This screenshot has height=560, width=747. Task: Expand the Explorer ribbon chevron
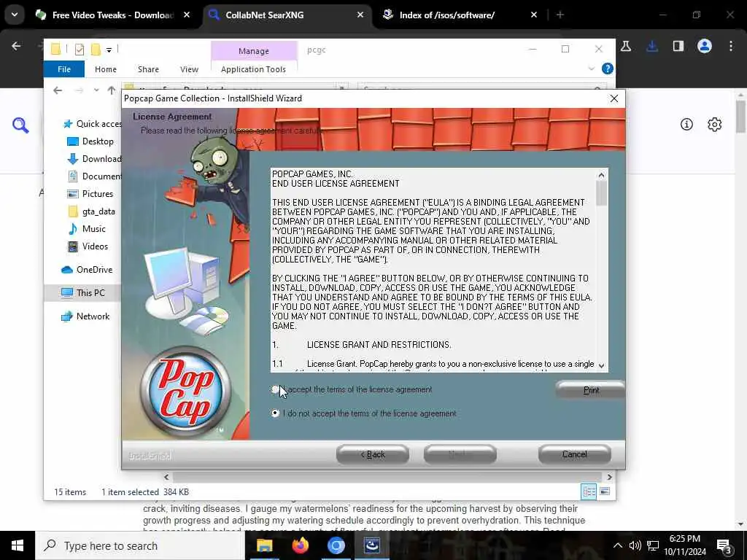point(591,69)
